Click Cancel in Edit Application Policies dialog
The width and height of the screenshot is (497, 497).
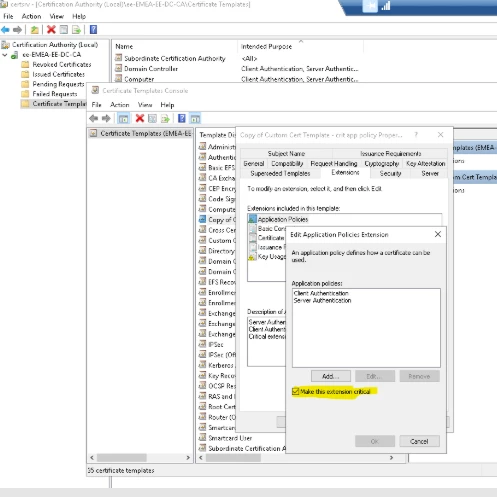coord(419,441)
